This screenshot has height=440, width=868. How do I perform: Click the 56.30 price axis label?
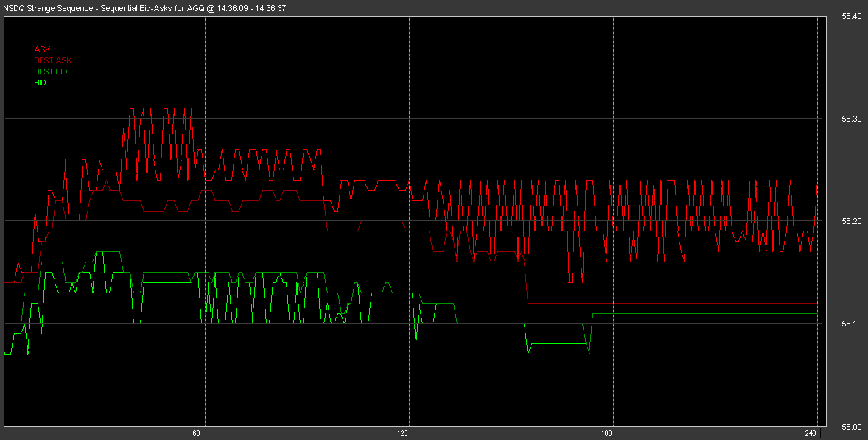coord(851,119)
